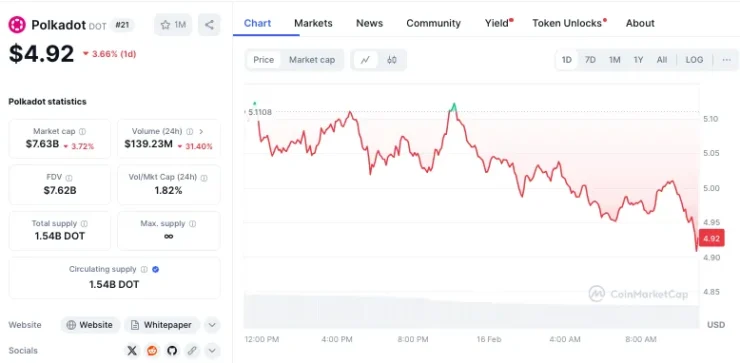Toggle the LOG scale option
The width and height of the screenshot is (740, 363).
(x=694, y=60)
